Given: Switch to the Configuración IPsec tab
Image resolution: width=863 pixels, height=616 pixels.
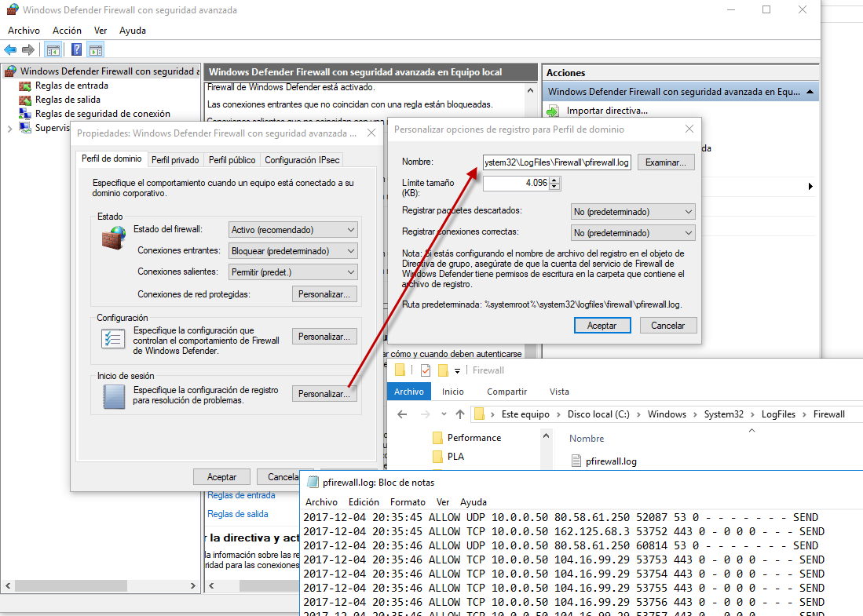Looking at the screenshot, I should 302,160.
